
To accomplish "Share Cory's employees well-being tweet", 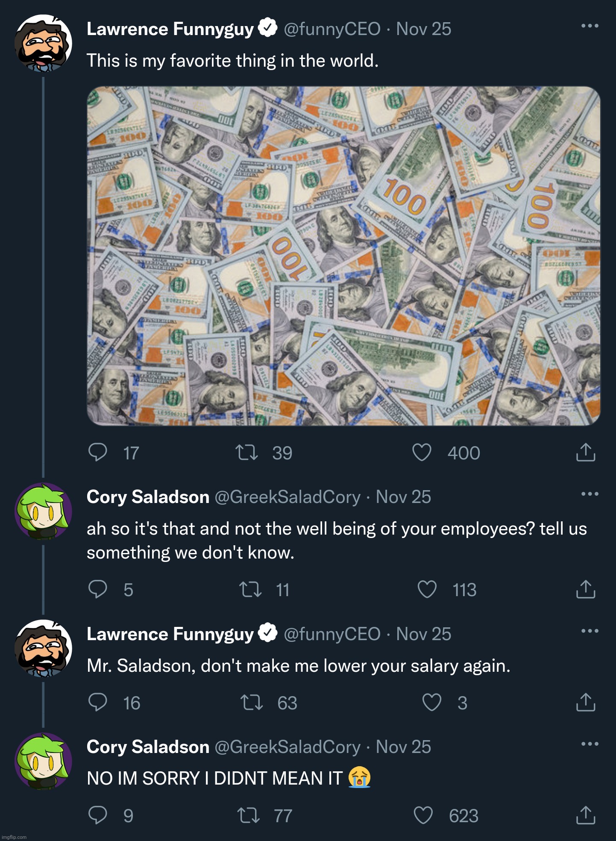I will point(585,589).
